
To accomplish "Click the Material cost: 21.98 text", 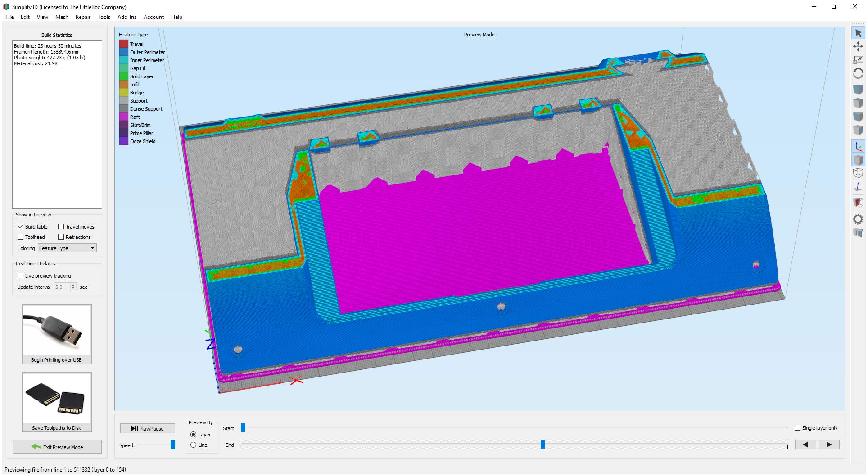I will tap(36, 63).
